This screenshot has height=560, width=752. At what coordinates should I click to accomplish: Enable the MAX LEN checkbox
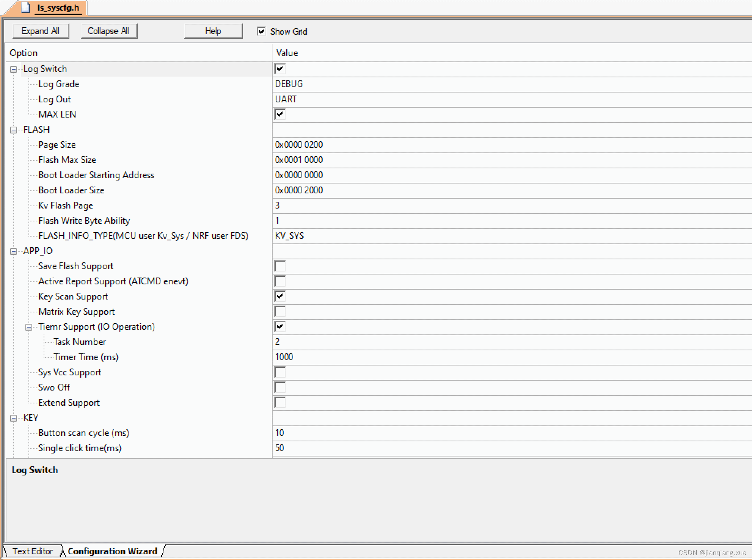279,114
